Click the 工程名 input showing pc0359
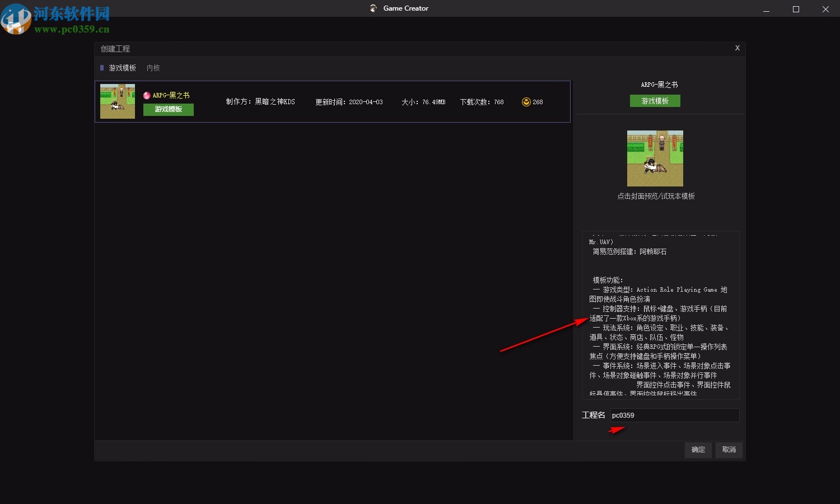The width and height of the screenshot is (840, 504). (674, 415)
